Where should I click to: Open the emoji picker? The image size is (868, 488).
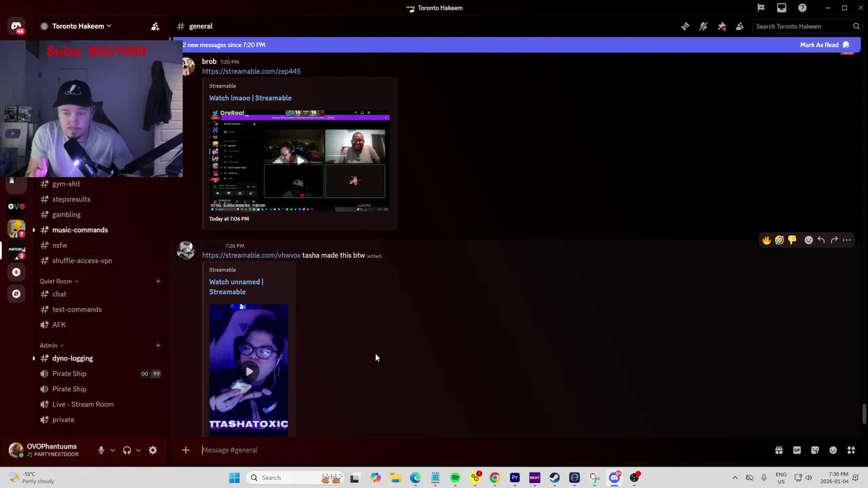point(833,450)
